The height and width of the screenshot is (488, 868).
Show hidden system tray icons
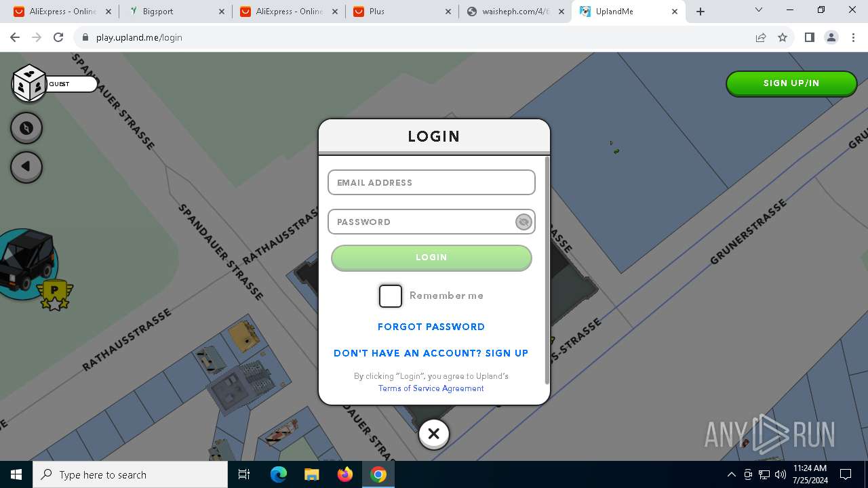(731, 474)
